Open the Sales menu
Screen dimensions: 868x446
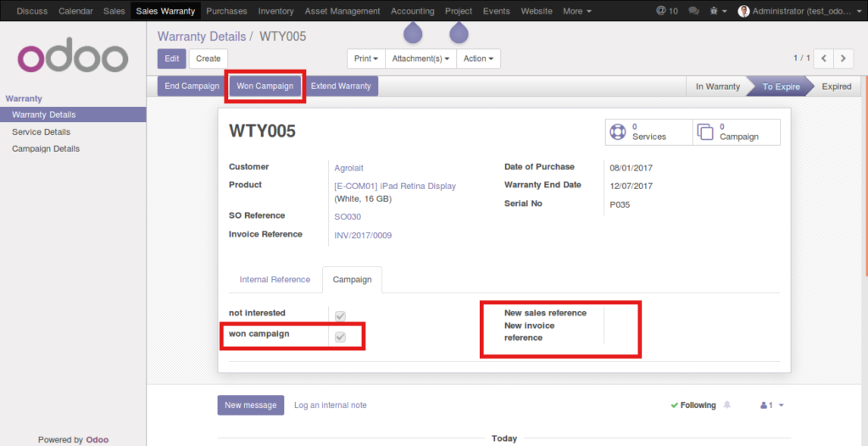(114, 10)
